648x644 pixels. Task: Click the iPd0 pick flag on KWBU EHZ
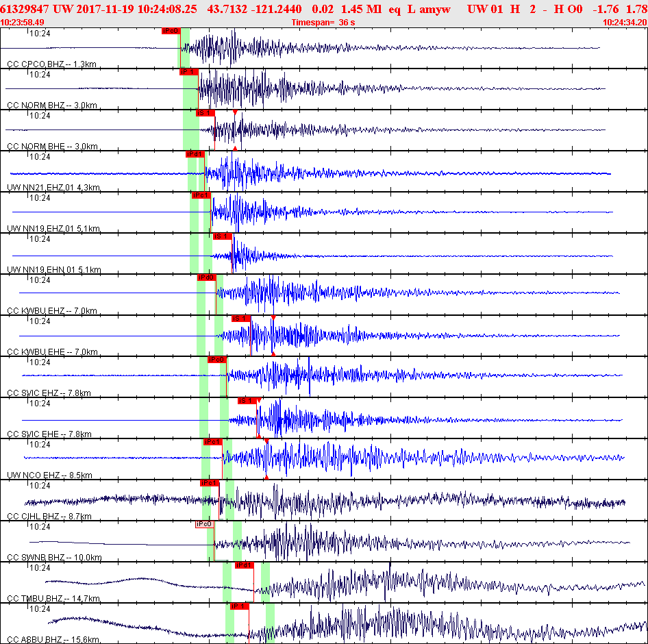click(x=206, y=277)
